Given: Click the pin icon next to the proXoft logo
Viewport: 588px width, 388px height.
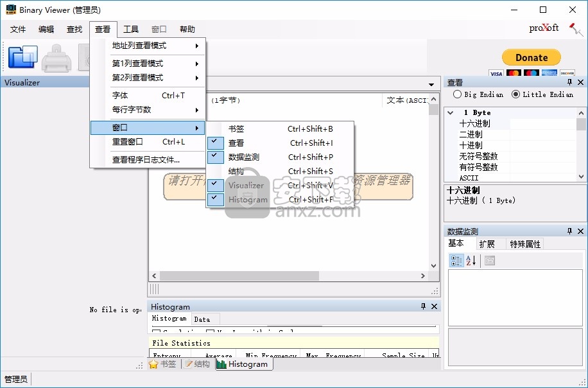Looking at the screenshot, I should click(x=576, y=29).
